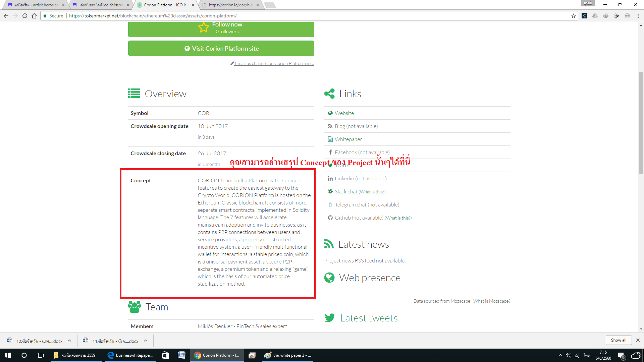Open the network icon in system tray
Screen dimensions: 644x362
[x=577, y=355]
